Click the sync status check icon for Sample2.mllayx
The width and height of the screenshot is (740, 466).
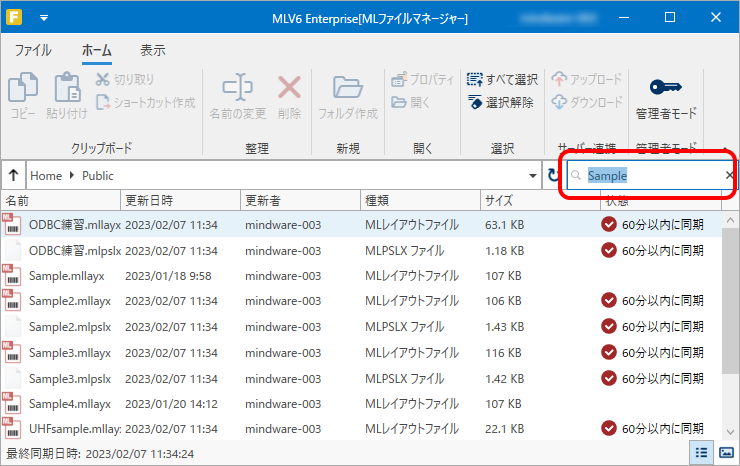(609, 300)
